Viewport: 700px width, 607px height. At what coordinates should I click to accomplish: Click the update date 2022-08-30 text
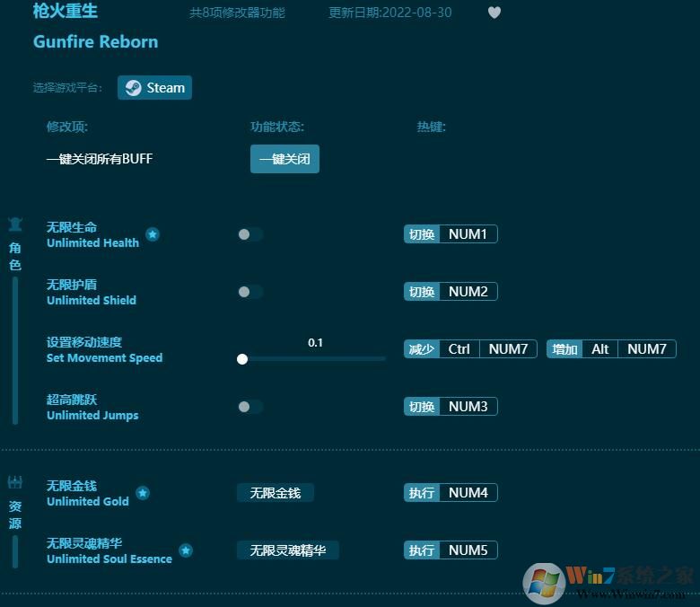pos(390,13)
